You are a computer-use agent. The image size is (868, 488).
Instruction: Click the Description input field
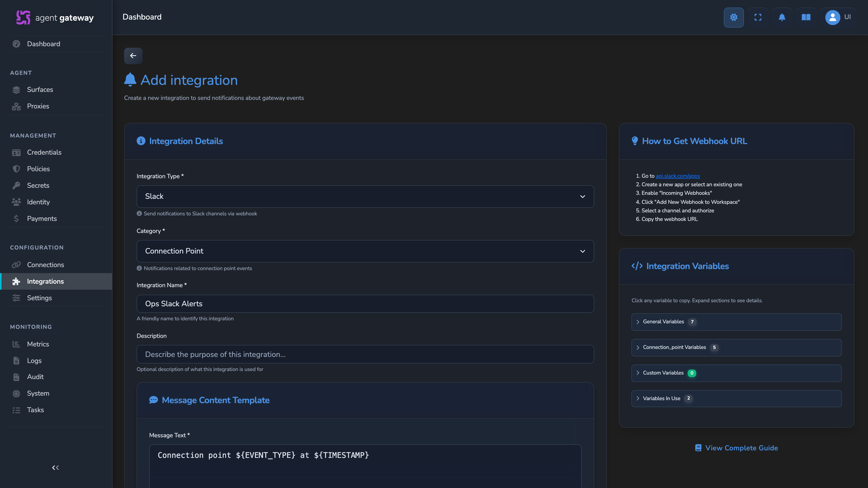pos(365,354)
